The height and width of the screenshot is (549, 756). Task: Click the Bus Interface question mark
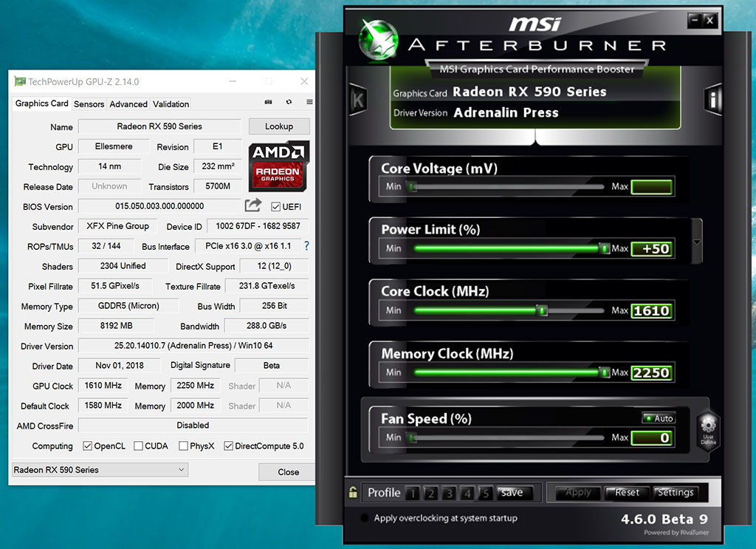tap(306, 246)
